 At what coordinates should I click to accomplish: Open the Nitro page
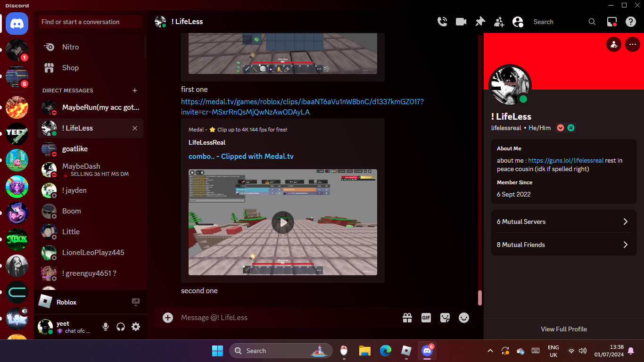[x=91, y=47]
